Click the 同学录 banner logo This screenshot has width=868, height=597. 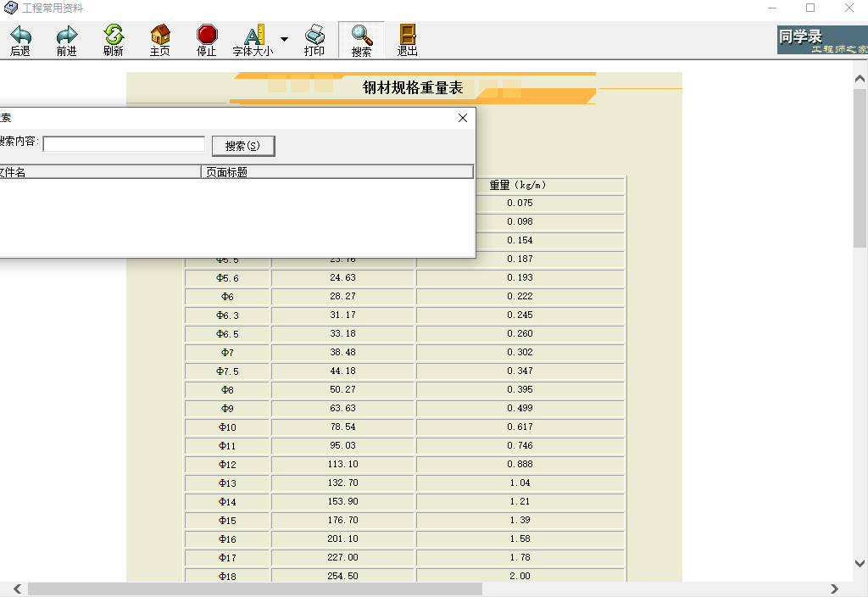coord(821,40)
